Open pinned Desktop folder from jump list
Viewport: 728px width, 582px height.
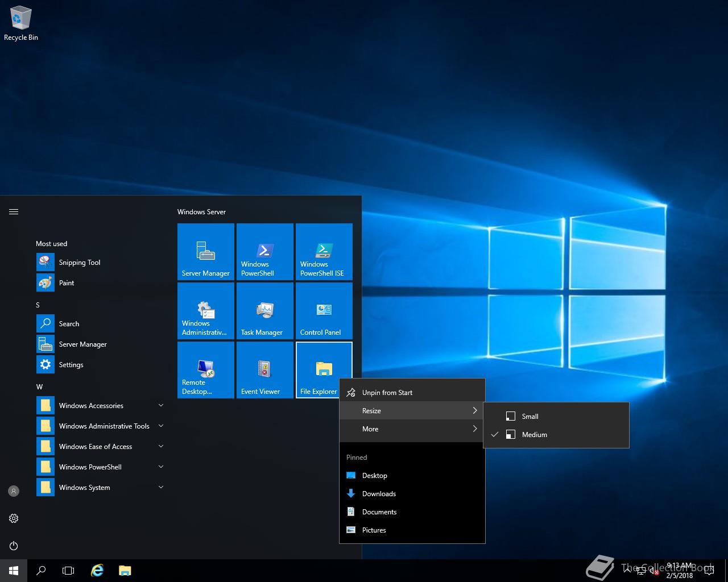click(412, 475)
